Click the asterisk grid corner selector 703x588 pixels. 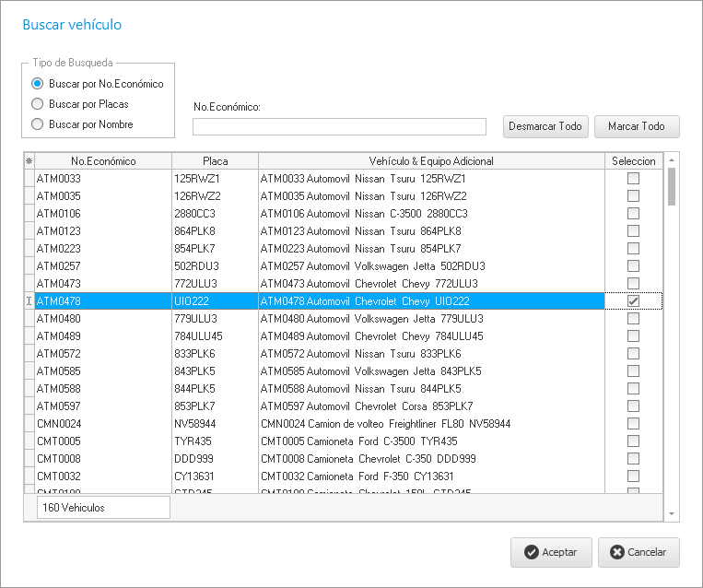(29, 161)
